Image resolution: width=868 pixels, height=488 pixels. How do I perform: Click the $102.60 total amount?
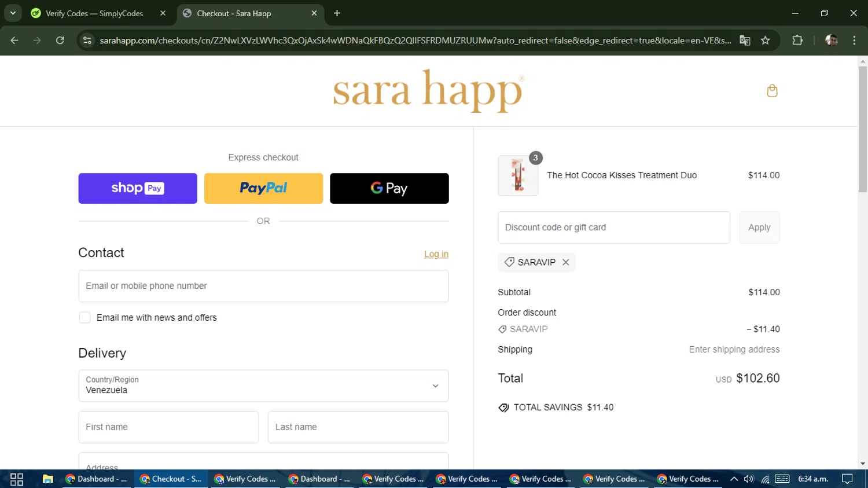pyautogui.click(x=758, y=379)
